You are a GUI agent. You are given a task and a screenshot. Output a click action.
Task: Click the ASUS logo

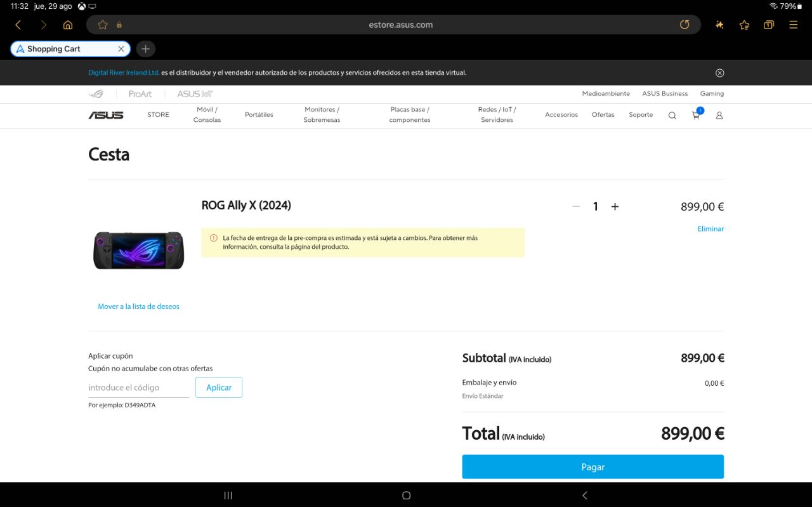(106, 115)
